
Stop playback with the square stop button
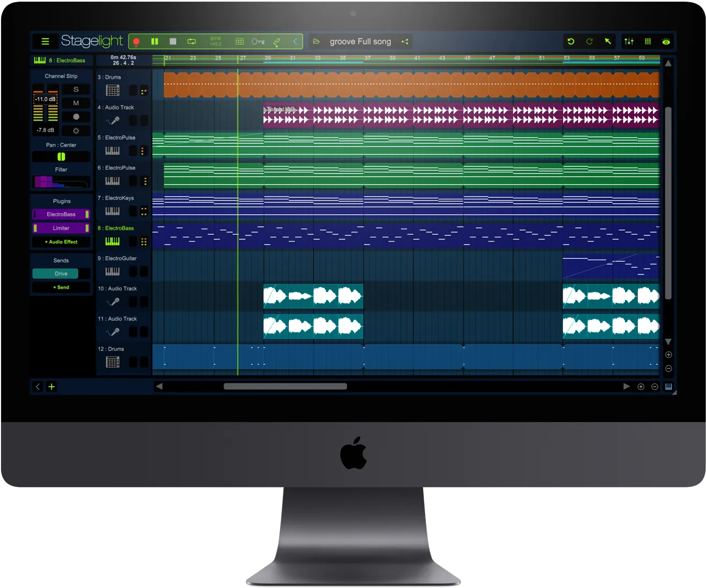click(173, 41)
